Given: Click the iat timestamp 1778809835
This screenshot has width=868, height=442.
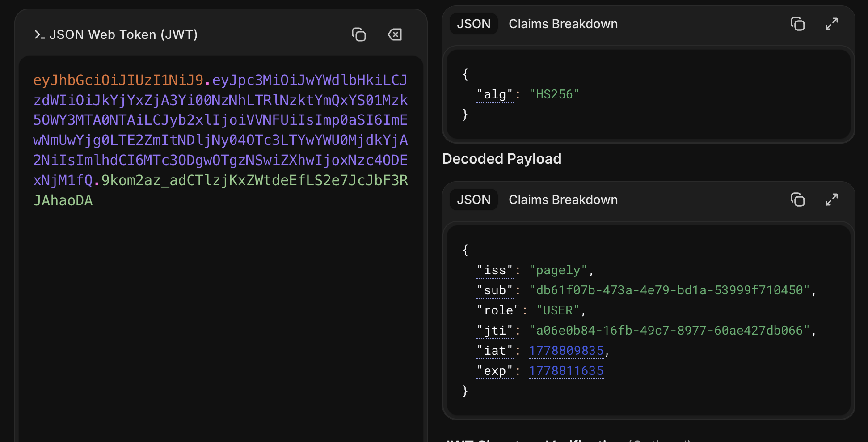Looking at the screenshot, I should pyautogui.click(x=566, y=351).
